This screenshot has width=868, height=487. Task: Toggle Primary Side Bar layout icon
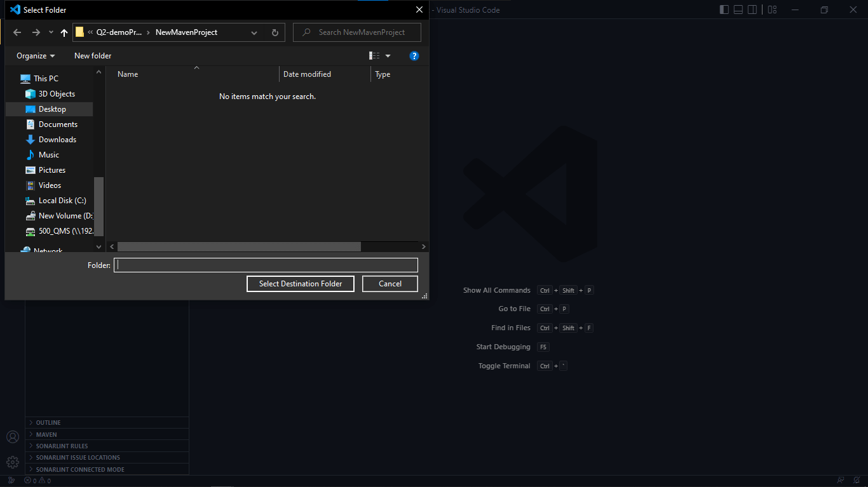click(x=724, y=10)
